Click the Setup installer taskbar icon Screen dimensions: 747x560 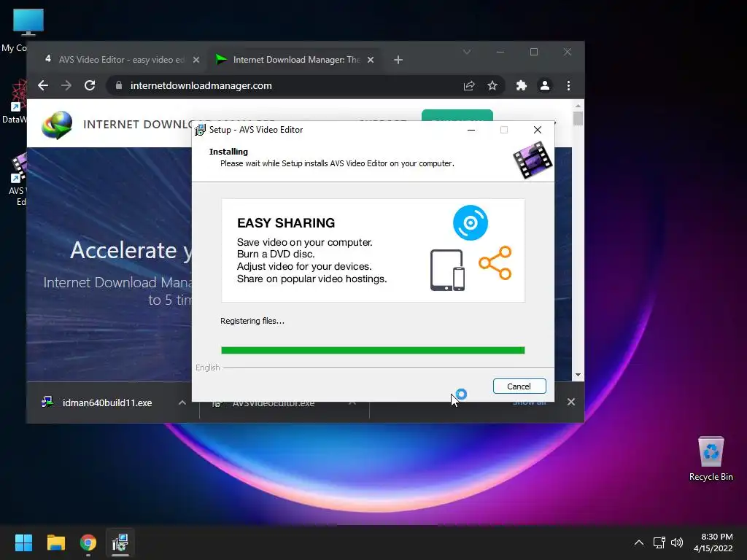click(x=120, y=542)
